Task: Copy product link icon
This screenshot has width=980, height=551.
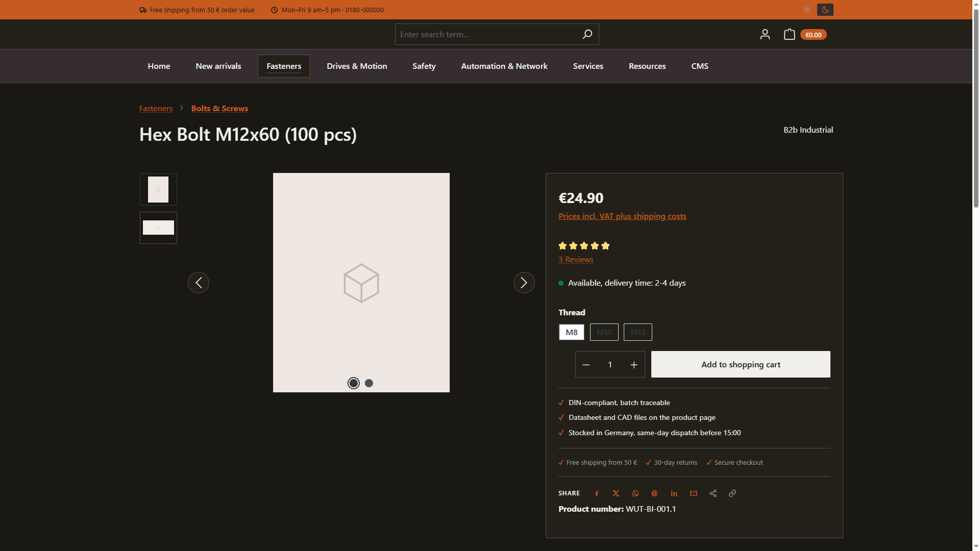Action: click(x=732, y=493)
